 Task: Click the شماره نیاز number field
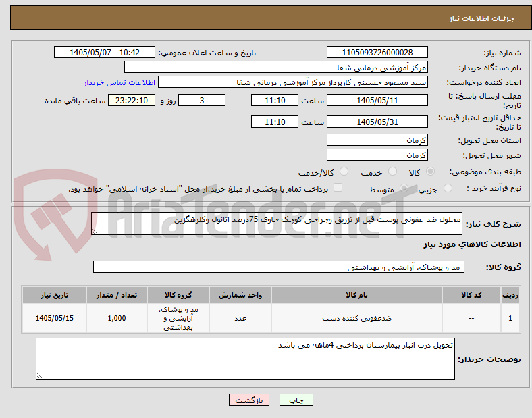(377, 52)
